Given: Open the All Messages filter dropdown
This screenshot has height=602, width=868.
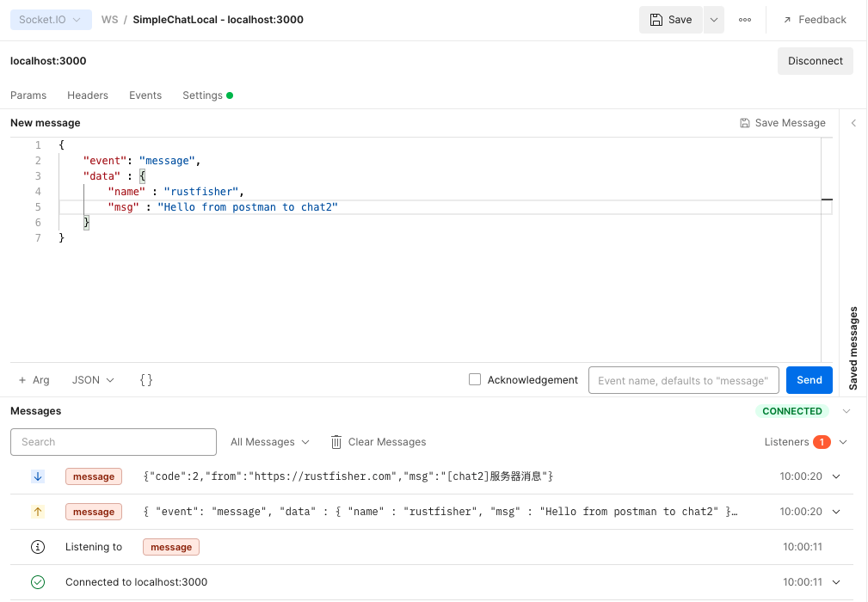Looking at the screenshot, I should pyautogui.click(x=269, y=442).
